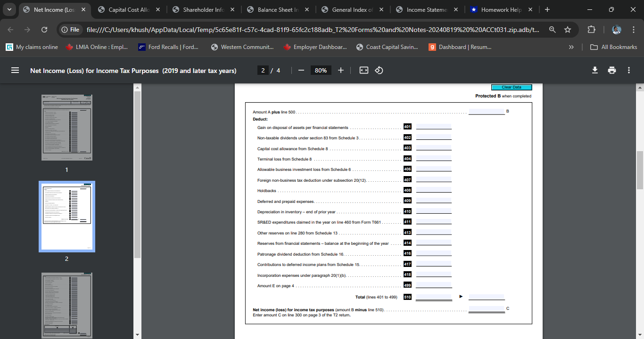The width and height of the screenshot is (644, 339).
Task: Click the PDF page number field
Action: [264, 70]
